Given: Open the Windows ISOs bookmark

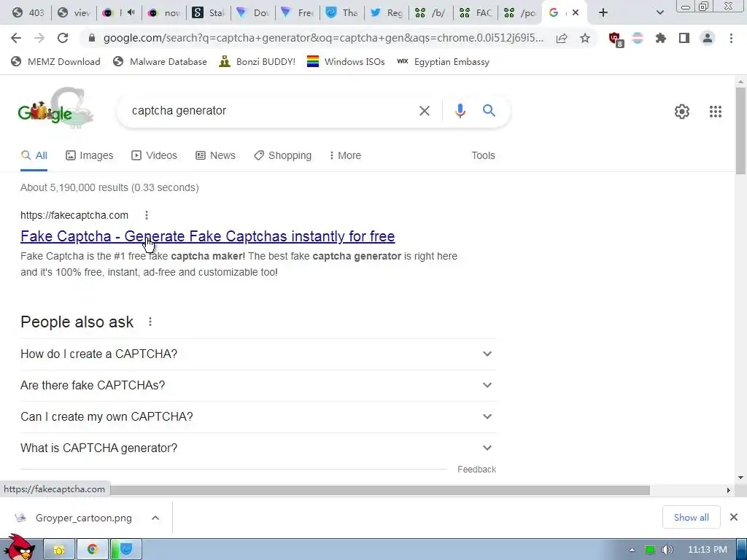Looking at the screenshot, I should [346, 61].
